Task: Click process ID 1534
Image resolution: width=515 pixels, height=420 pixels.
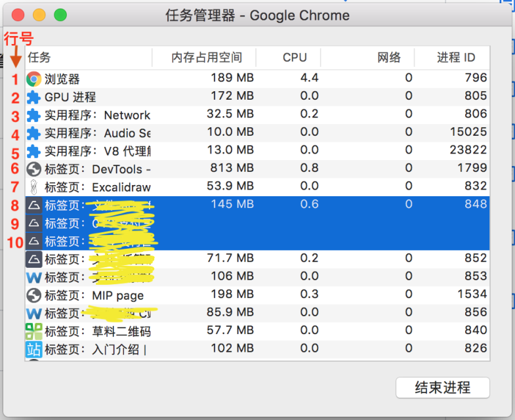Action: point(472,294)
